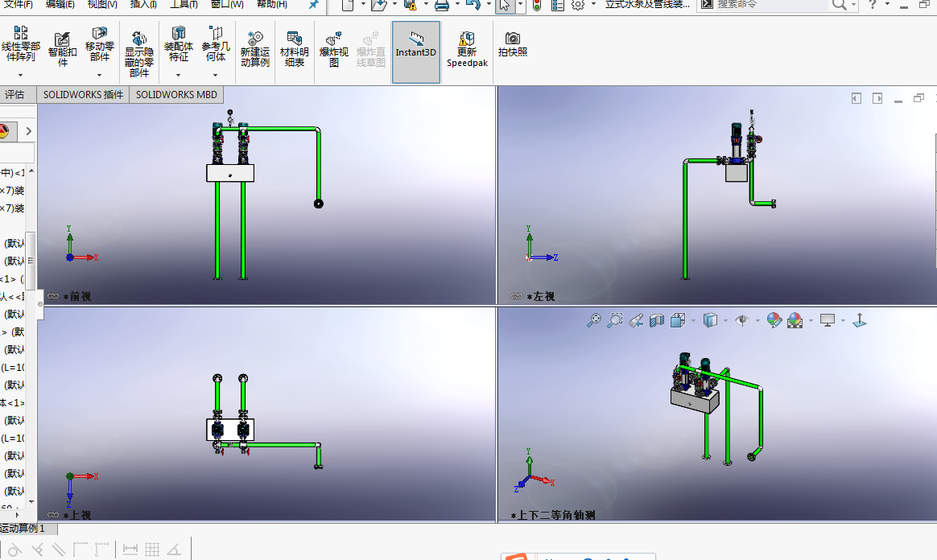
Task: Select the Smart Fasteners (智能扣件) tool
Action: (x=62, y=49)
